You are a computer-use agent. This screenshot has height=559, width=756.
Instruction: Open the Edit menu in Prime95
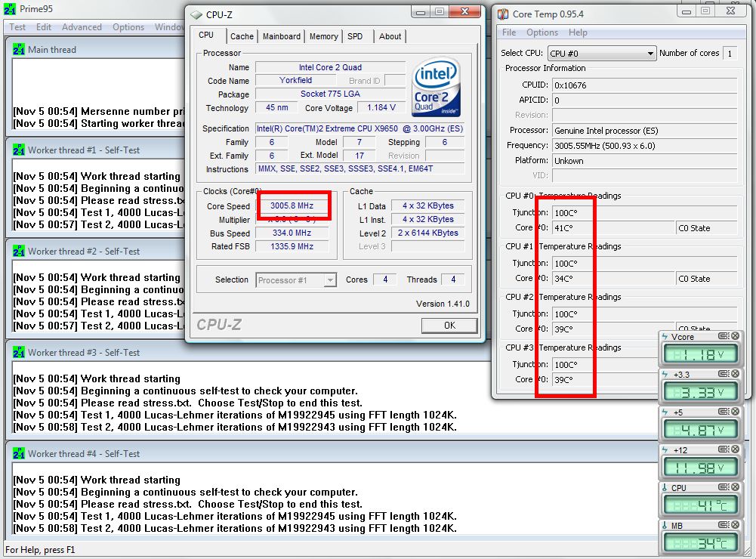coord(43,27)
